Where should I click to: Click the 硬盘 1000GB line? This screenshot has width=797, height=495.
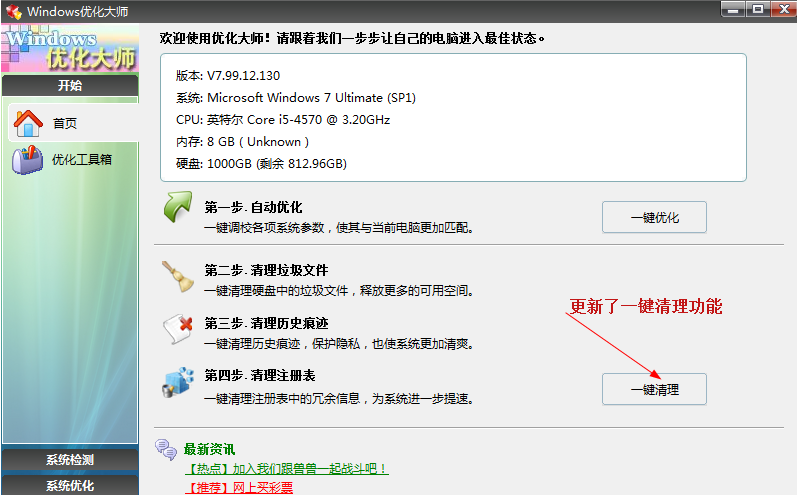coord(261,164)
